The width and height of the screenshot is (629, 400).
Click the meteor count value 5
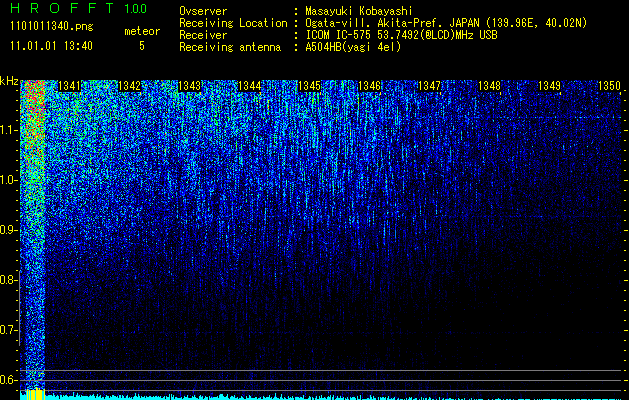pos(142,46)
